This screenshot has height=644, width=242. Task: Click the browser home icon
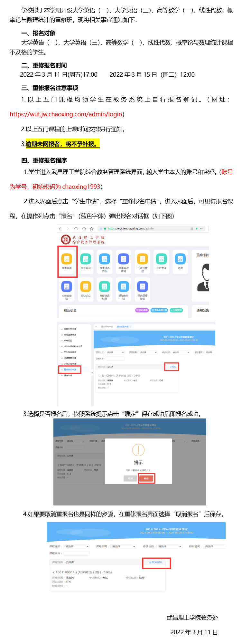[84, 229]
